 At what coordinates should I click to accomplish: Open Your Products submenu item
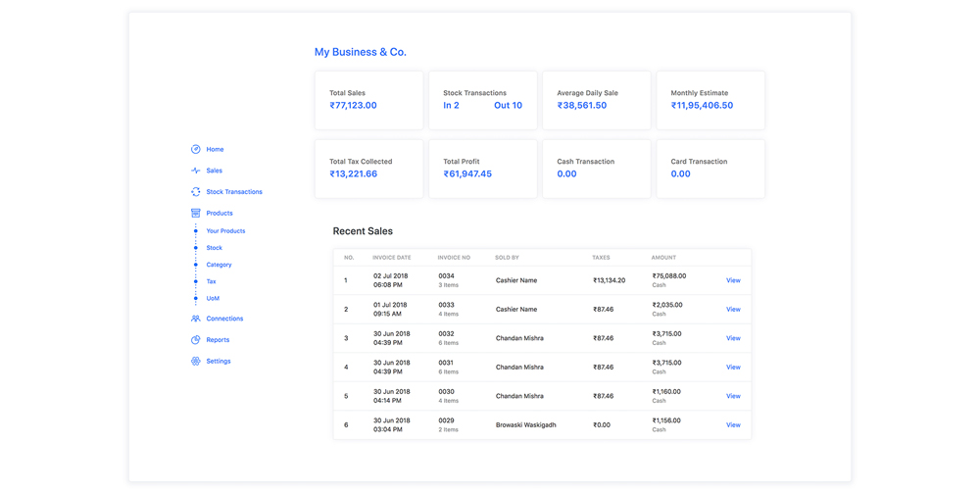(x=225, y=231)
